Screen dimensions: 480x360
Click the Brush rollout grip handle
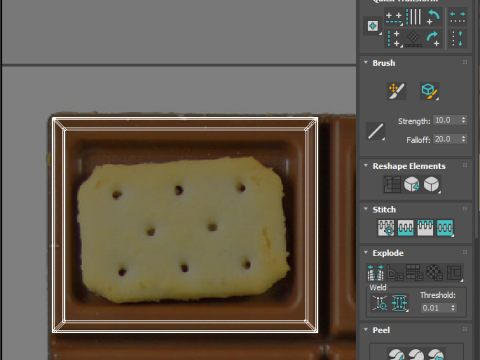click(465, 62)
